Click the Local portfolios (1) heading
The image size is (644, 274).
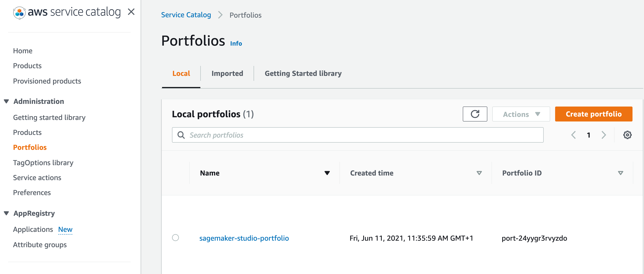click(x=213, y=114)
